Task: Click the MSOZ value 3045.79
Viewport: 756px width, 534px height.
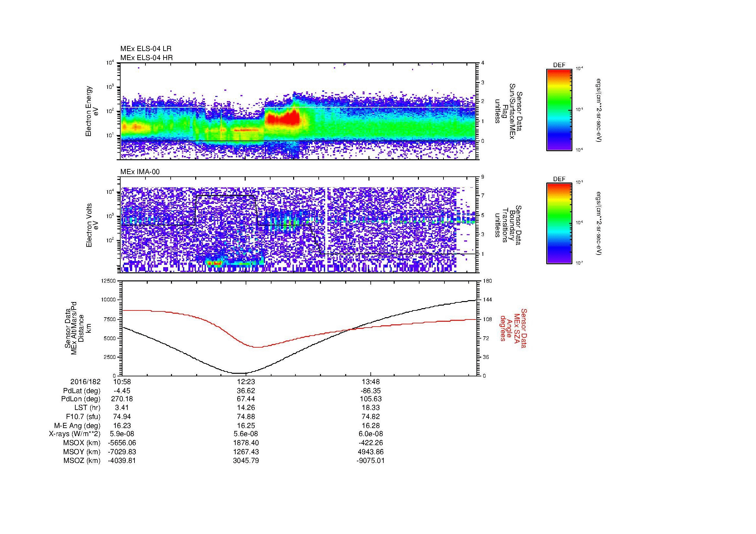Action: 246,461
